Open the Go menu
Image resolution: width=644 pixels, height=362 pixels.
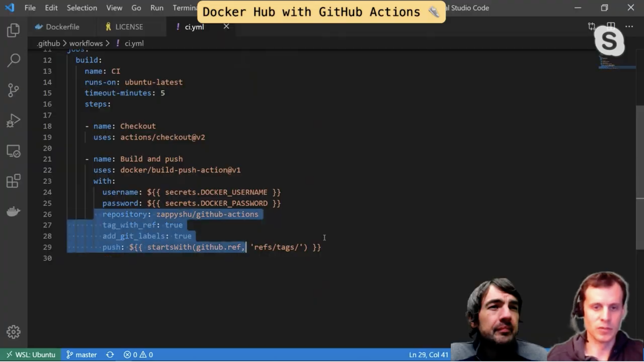click(x=136, y=8)
